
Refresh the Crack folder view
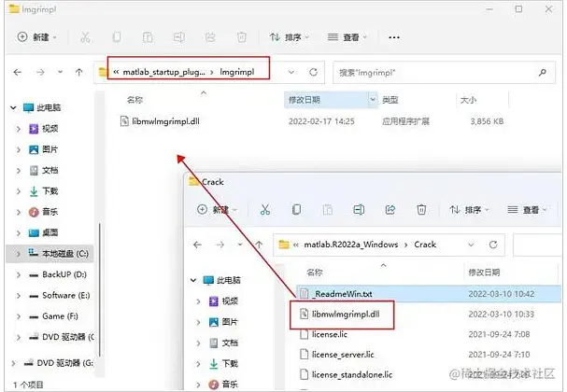point(493,245)
